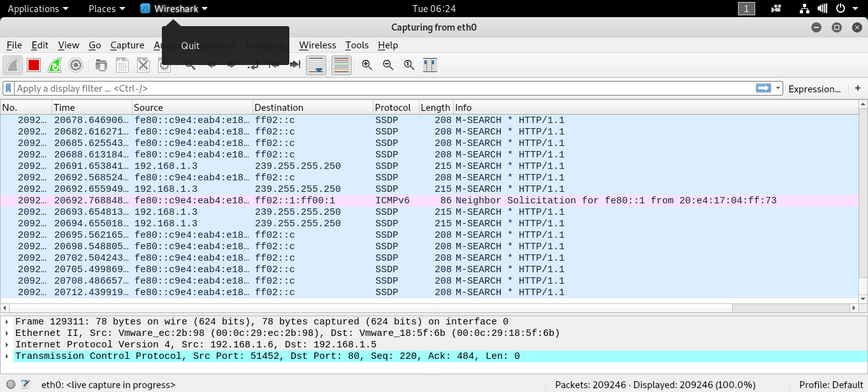The image size is (868, 392).
Task: Click the clock showing Tue 06:24
Action: pos(434,8)
